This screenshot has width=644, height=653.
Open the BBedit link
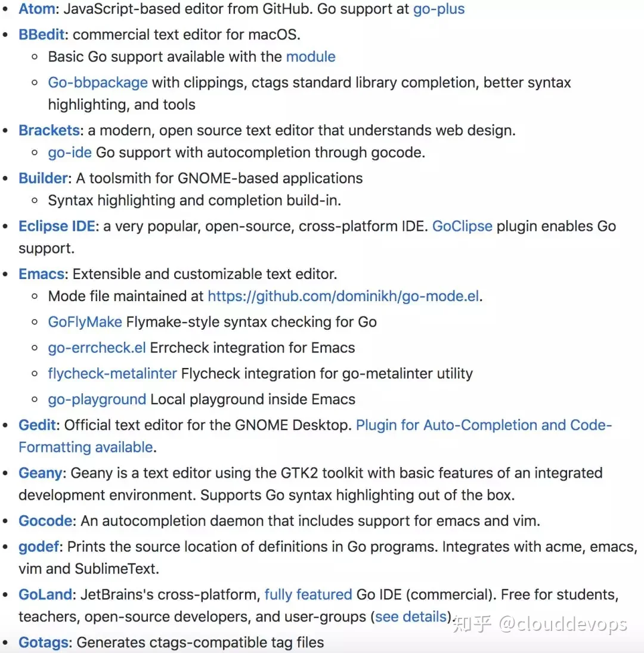click(x=42, y=35)
